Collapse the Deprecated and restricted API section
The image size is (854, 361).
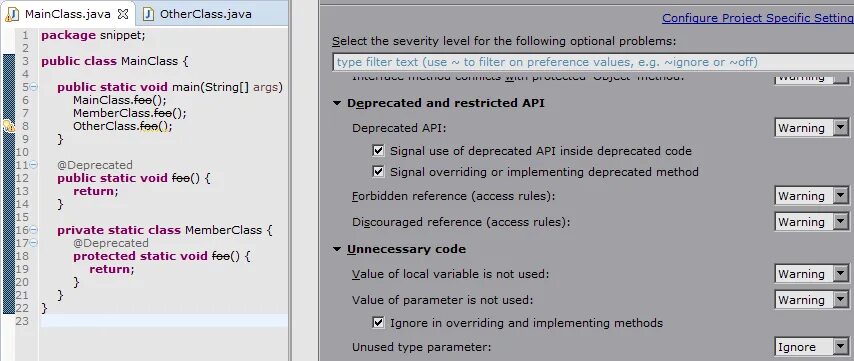[x=337, y=103]
